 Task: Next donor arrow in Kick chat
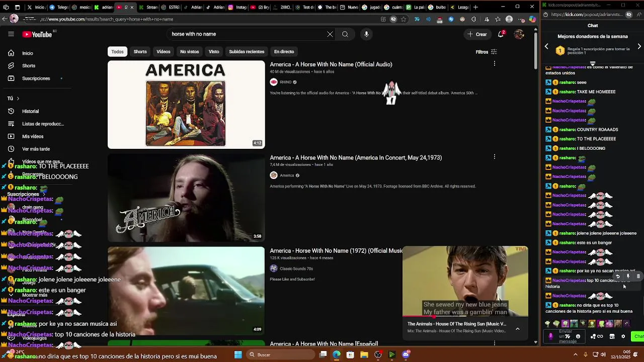tap(639, 47)
